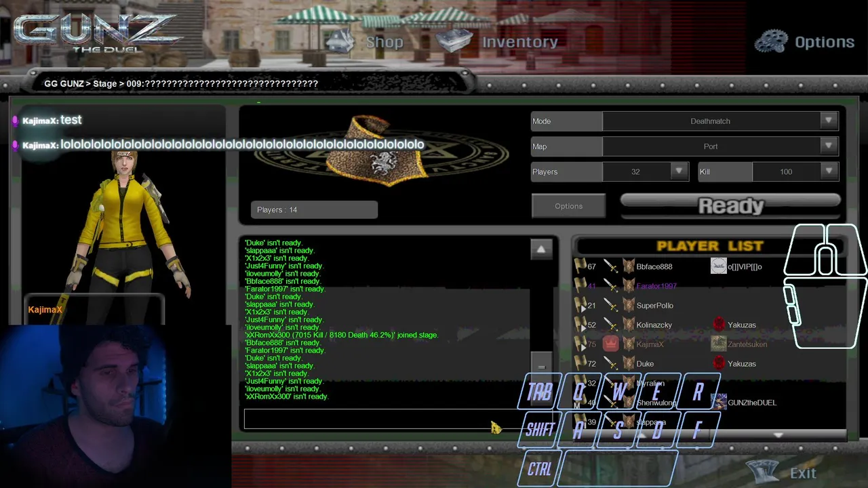Click the red Yakuzas emblem on Kolinazcky's row
Screen dimensions: 868x488
tap(719, 325)
